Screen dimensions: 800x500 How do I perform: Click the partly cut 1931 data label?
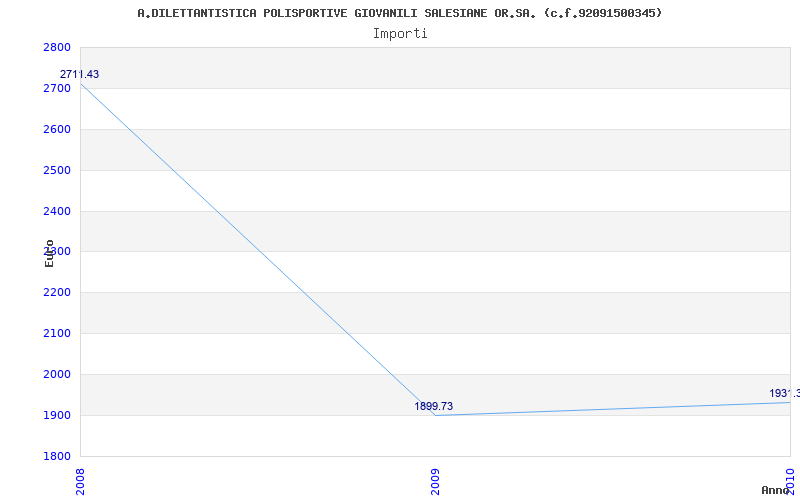point(785,394)
